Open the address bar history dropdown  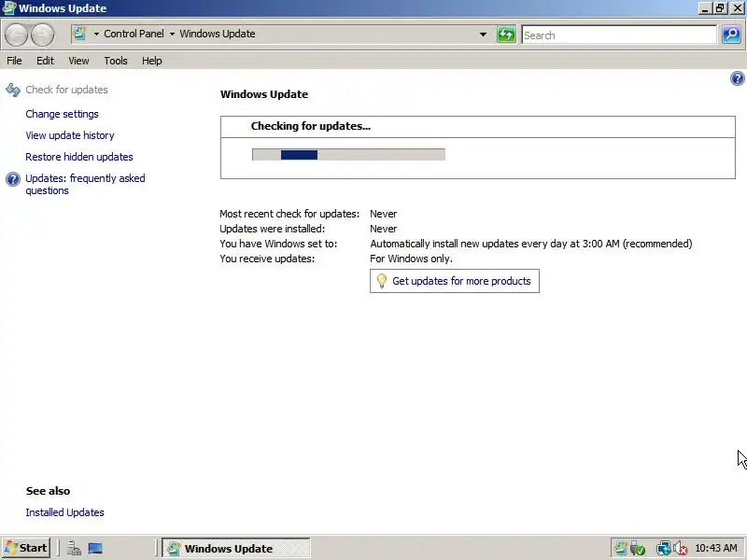tap(483, 35)
